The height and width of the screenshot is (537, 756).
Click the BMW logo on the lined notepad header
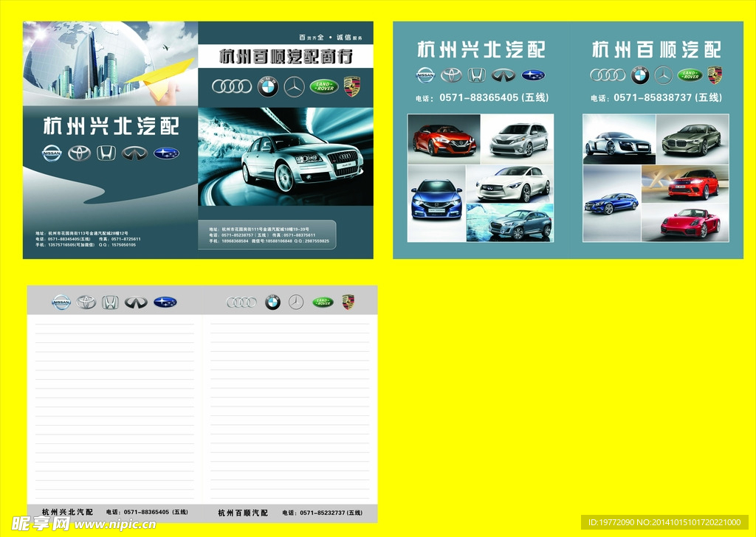(272, 302)
